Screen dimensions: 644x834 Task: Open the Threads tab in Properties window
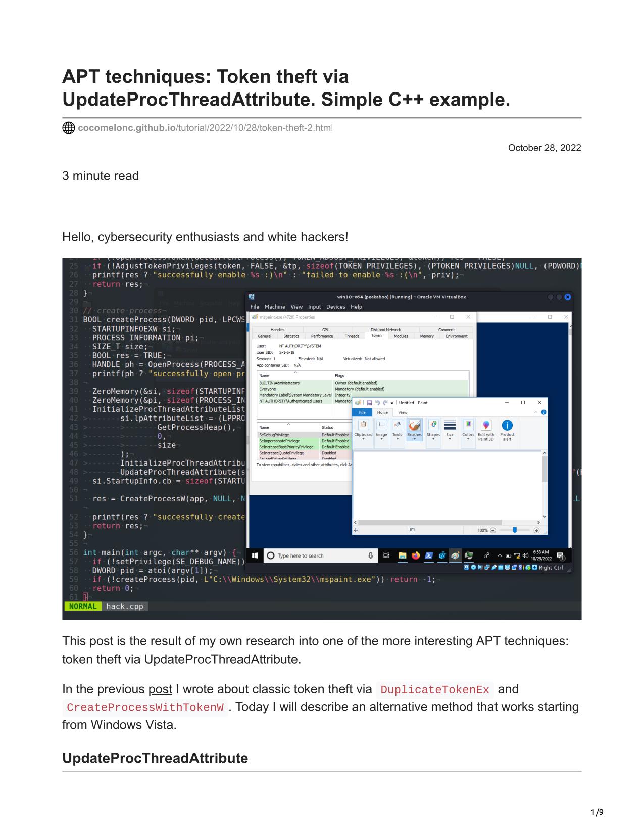(x=352, y=336)
